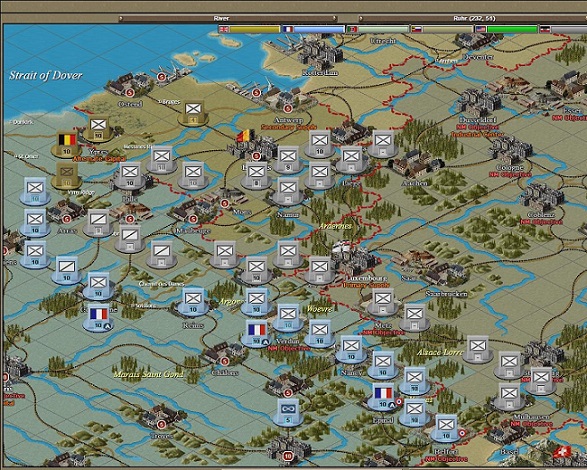The height and width of the screenshot is (470, 587).
Task: Click the French flag in the top bar
Action: [x=288, y=29]
